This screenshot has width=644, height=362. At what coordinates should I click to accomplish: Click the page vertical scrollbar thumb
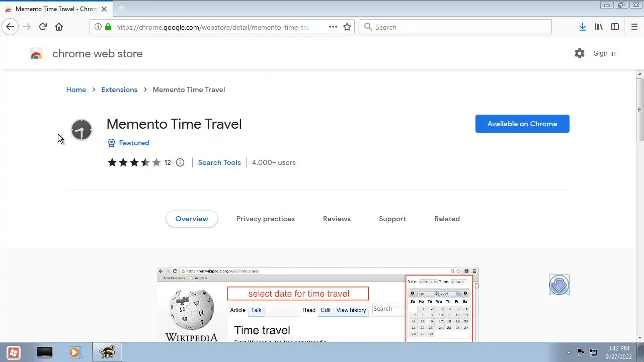pyautogui.click(x=639, y=110)
